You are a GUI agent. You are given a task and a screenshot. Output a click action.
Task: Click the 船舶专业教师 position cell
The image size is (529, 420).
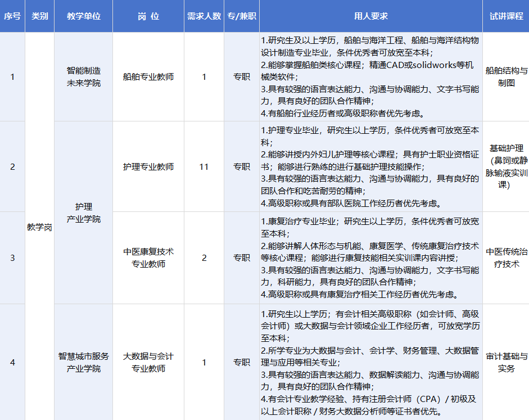pyautogui.click(x=148, y=77)
